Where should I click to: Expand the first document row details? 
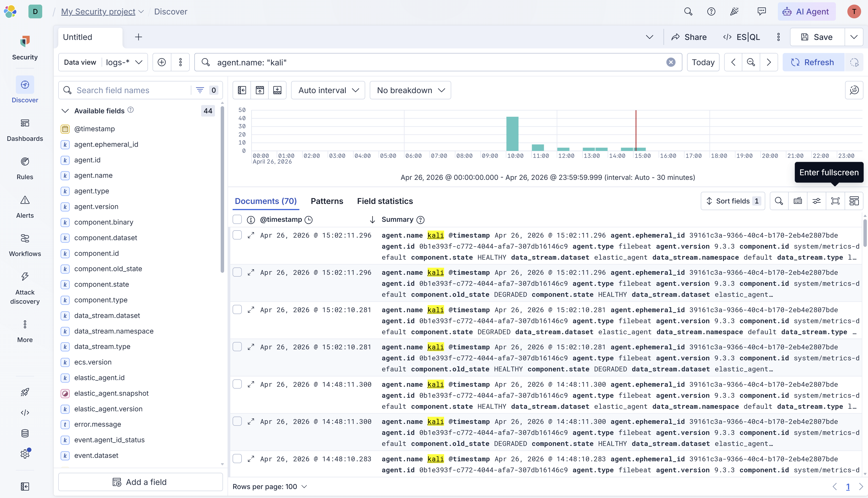tap(251, 235)
